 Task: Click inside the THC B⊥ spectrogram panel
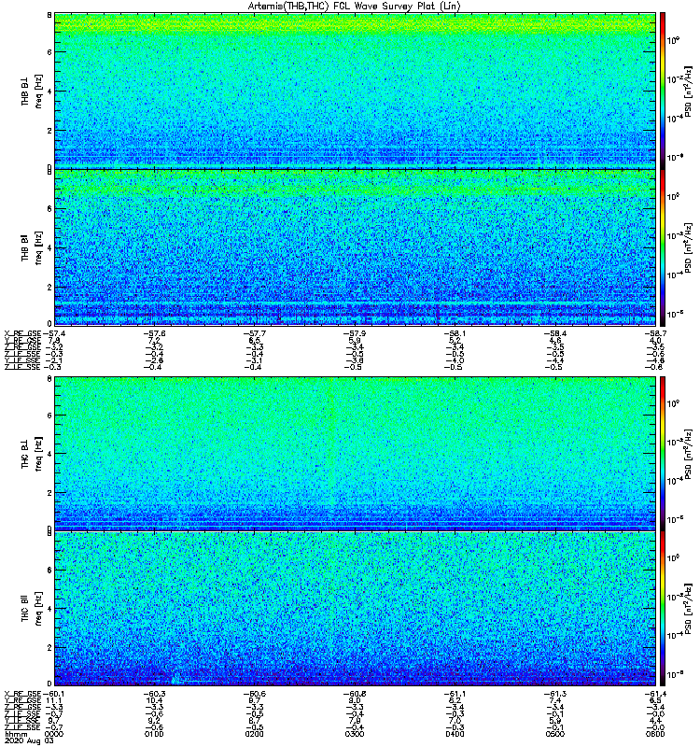pyautogui.click(x=355, y=453)
